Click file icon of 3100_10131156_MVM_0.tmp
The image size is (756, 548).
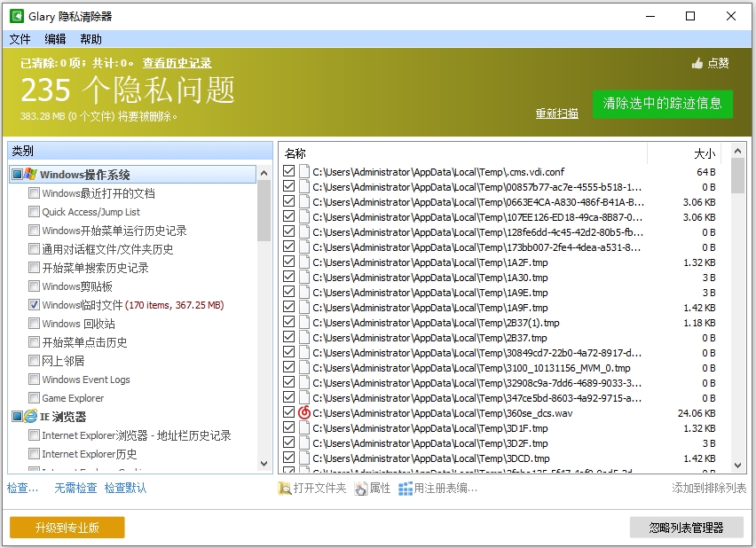(x=304, y=368)
